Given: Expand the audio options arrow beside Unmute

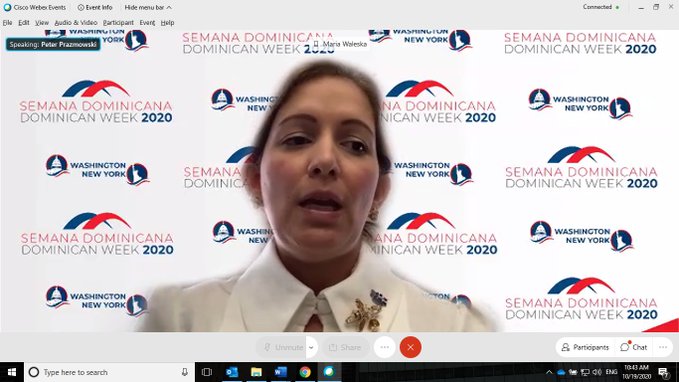Looking at the screenshot, I should 312,347.
